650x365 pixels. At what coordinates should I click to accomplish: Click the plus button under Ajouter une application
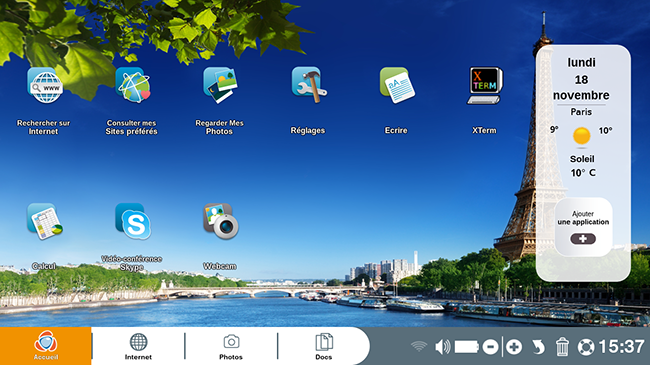pos(582,239)
